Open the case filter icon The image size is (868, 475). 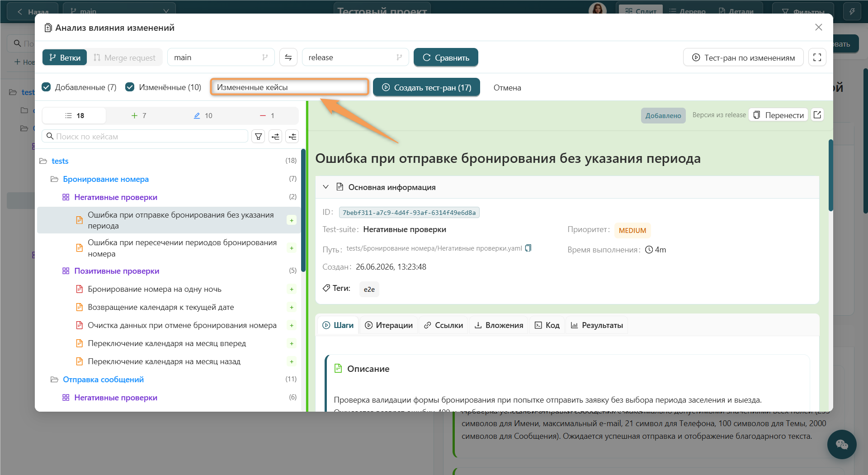(x=259, y=136)
